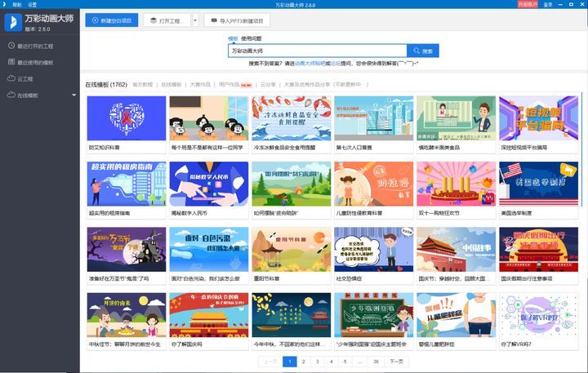Screen dimensions: 588x373
Task: Open 如何摆脱"砍分陷阱" template
Action: coord(292,184)
